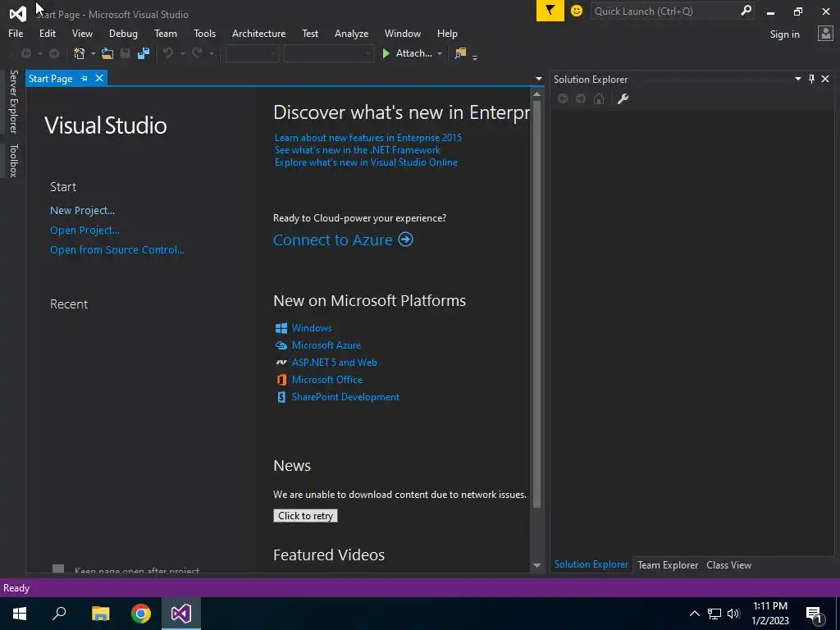This screenshot has width=840, height=630.
Task: Click the Quick Launch search magnifier
Action: point(746,11)
